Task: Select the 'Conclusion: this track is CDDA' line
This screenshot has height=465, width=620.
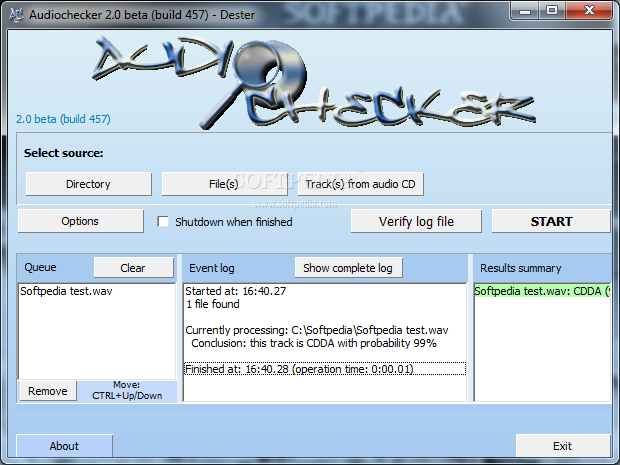Action: pos(314,343)
